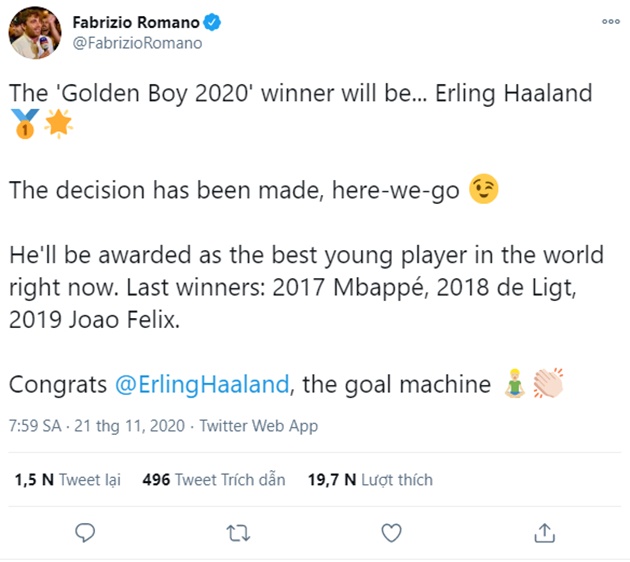Click the 'Golden Boy 2020' tweet text
The image size is (630, 562).
[x=300, y=93]
